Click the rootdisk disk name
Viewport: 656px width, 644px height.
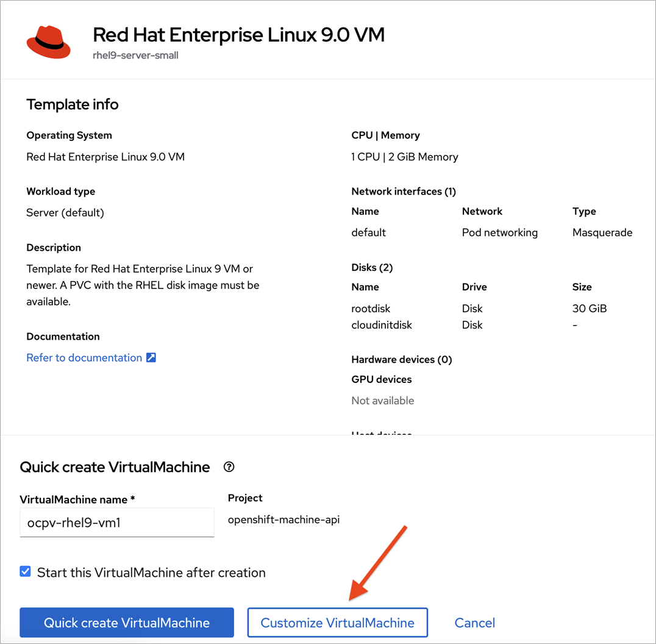click(x=371, y=309)
